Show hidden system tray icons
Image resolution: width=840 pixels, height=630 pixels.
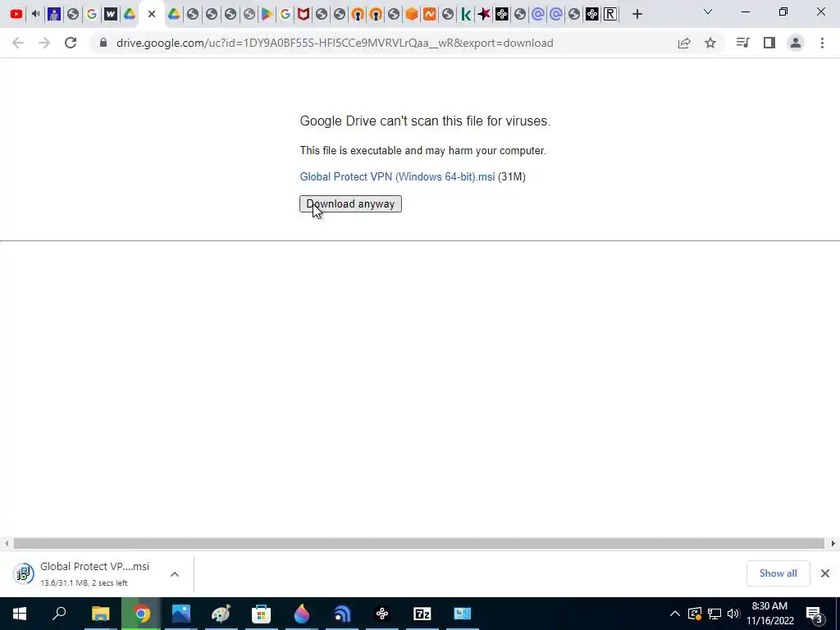click(675, 614)
